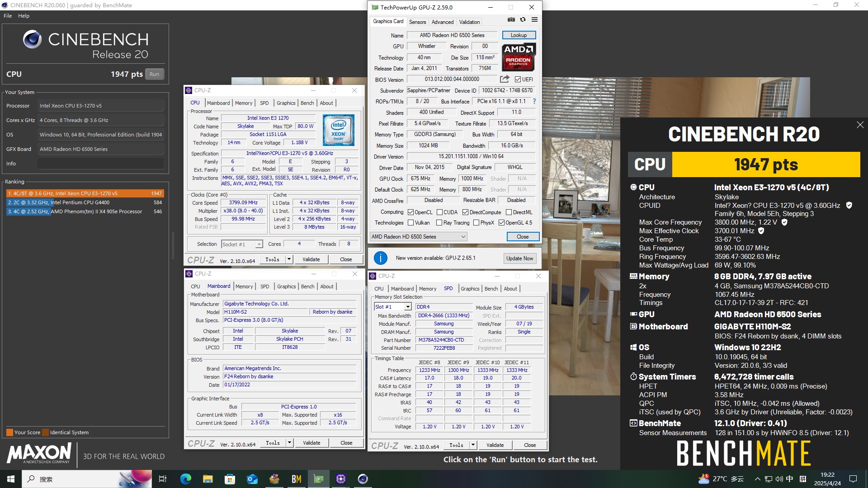This screenshot has height=488, width=868.
Task: Click the Intel Xeon logo in CPU-Z
Action: click(338, 130)
